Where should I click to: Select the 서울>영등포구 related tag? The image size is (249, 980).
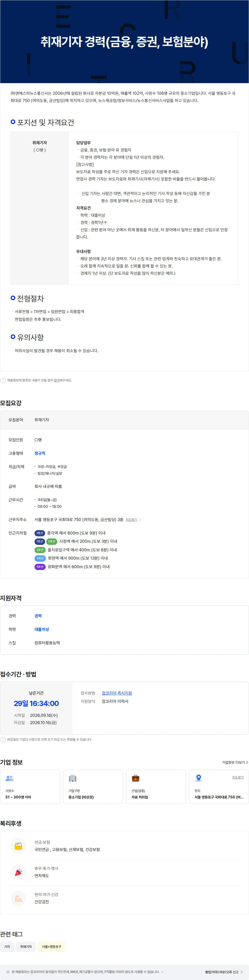coord(51,947)
